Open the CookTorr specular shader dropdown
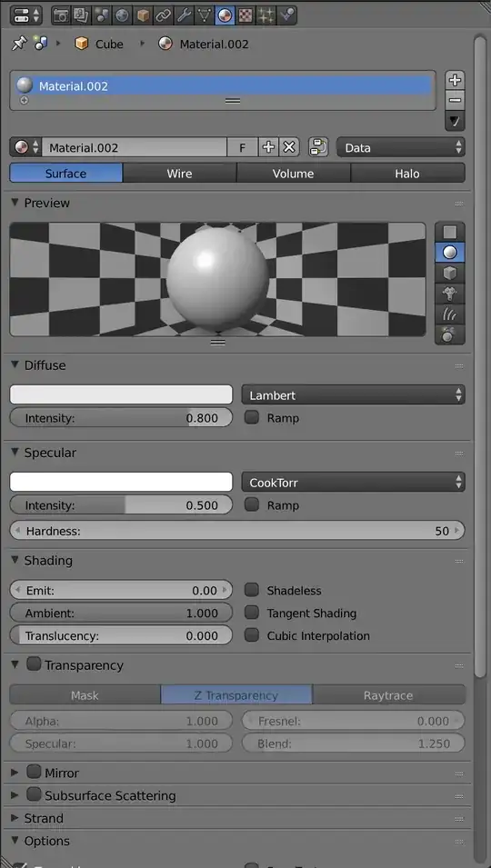Image resolution: width=491 pixels, height=868 pixels. click(353, 482)
